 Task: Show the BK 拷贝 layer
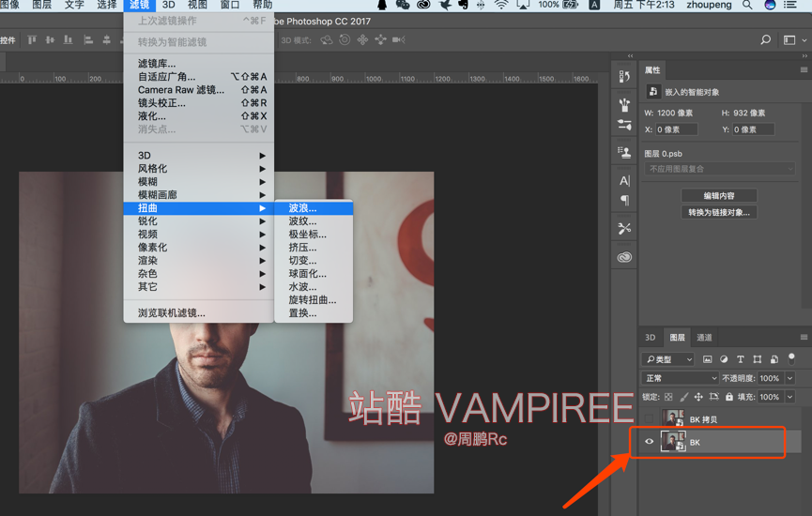(649, 418)
